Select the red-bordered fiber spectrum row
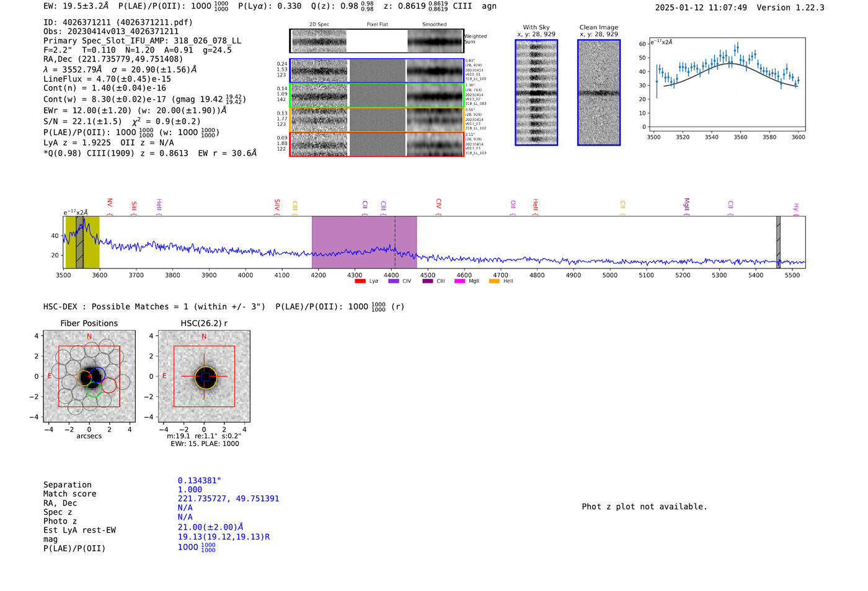 pos(377,144)
